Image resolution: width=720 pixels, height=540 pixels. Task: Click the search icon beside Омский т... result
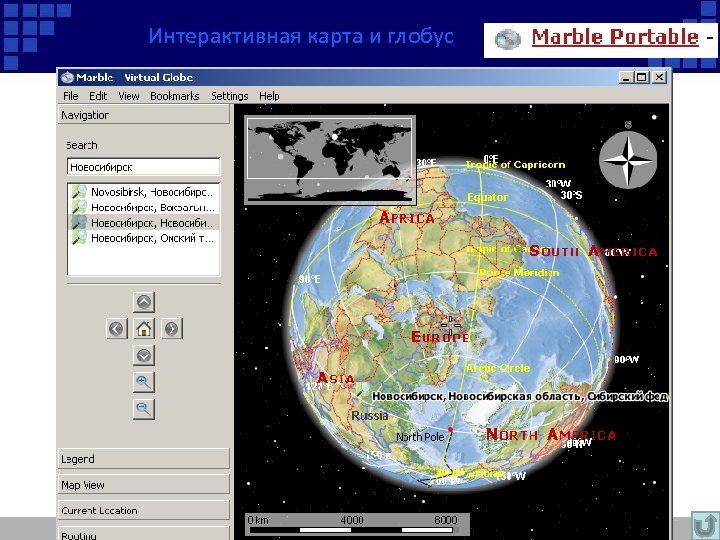[79, 238]
